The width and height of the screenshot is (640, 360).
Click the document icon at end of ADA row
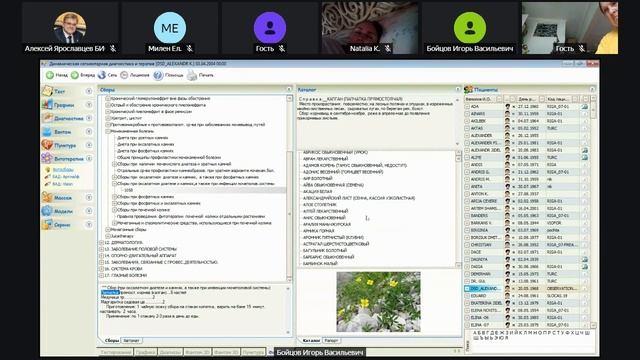point(585,107)
